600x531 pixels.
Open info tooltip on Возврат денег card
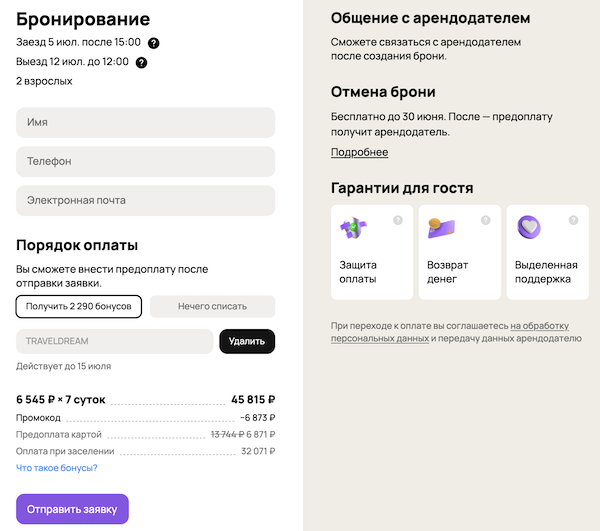tap(485, 220)
